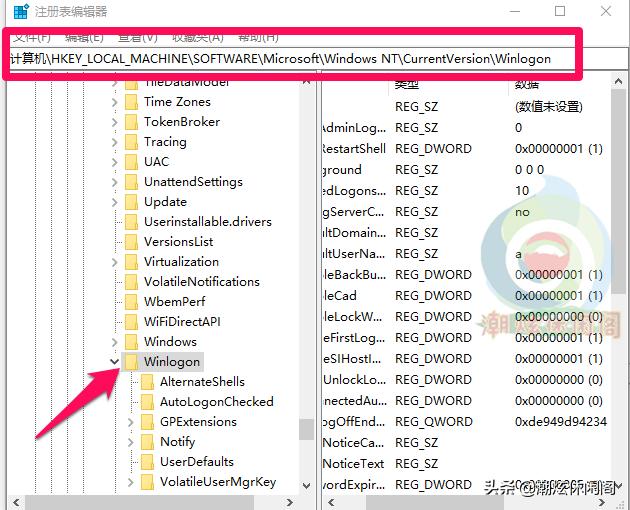Click the WbemPerf folder icon
630x510 pixels.
(131, 301)
